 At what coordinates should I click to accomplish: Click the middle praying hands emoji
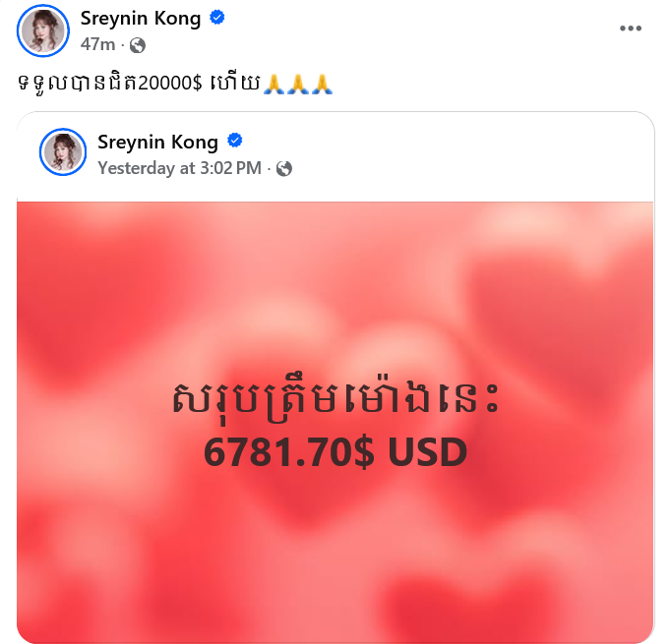tap(298, 84)
